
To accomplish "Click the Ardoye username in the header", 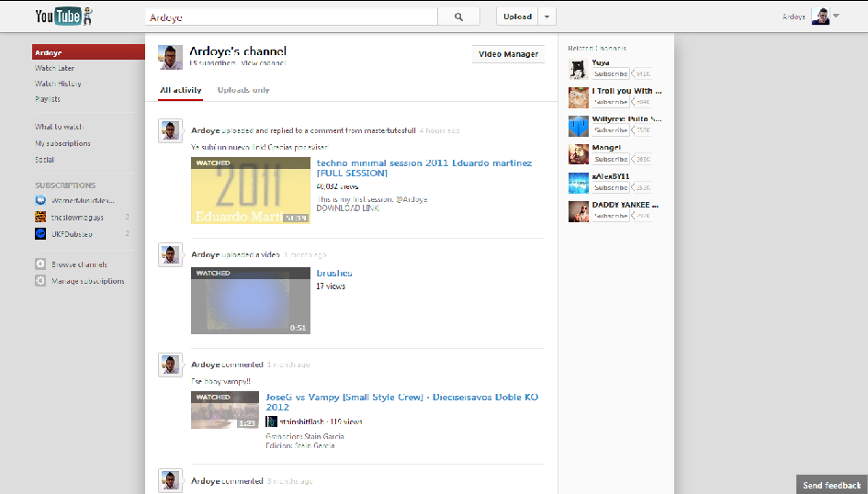I will pyautogui.click(x=794, y=17).
